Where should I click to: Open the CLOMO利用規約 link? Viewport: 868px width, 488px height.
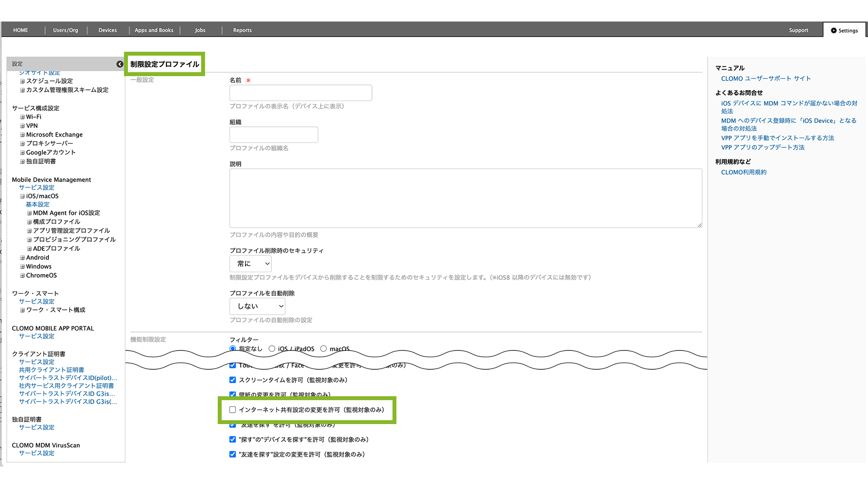click(744, 172)
